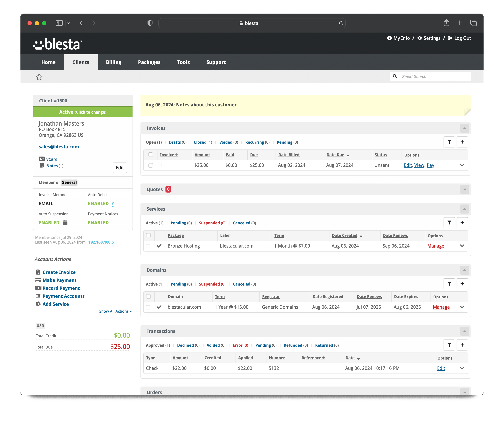Open the Home navigation tab

coord(48,62)
